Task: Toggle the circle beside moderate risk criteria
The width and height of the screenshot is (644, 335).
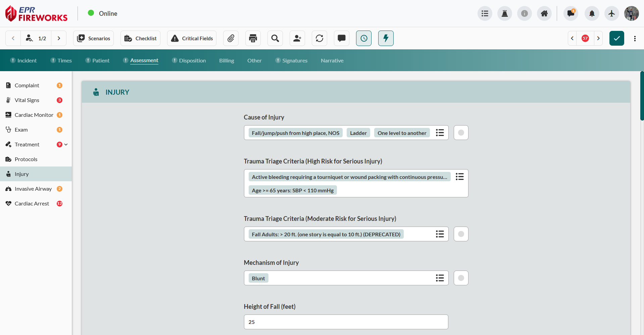Action: tap(461, 234)
